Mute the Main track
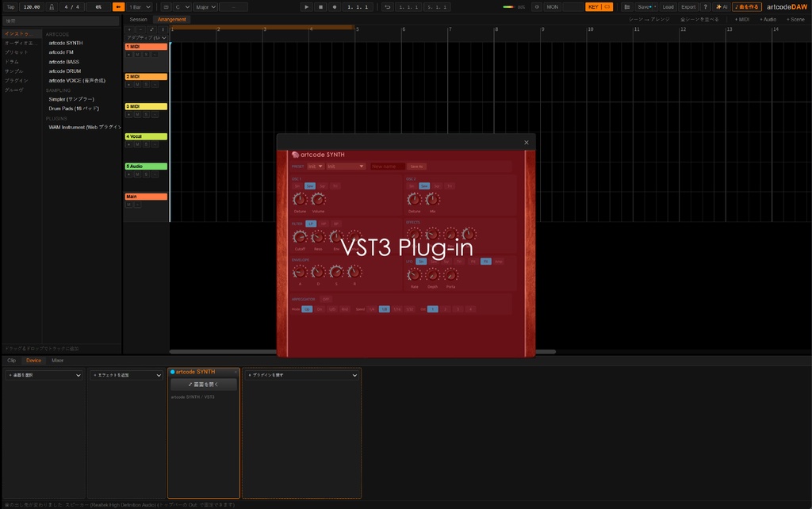Viewport: 812px width, 509px height. (129, 205)
